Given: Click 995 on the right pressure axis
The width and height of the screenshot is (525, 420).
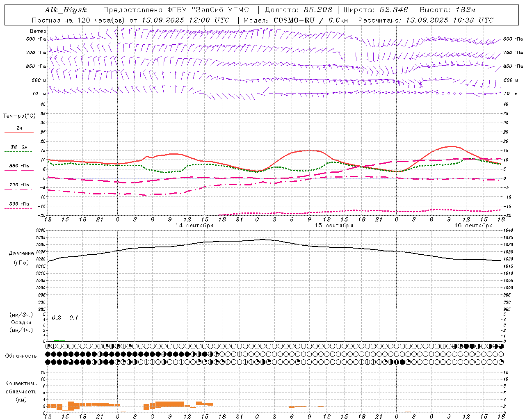Looking at the screenshot, I should coord(507,295).
